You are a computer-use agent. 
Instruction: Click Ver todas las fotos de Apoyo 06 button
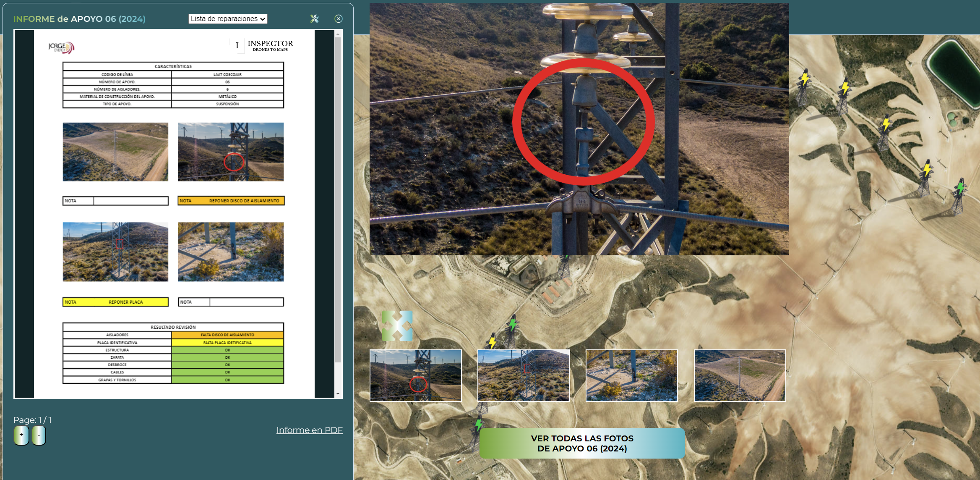point(582,443)
